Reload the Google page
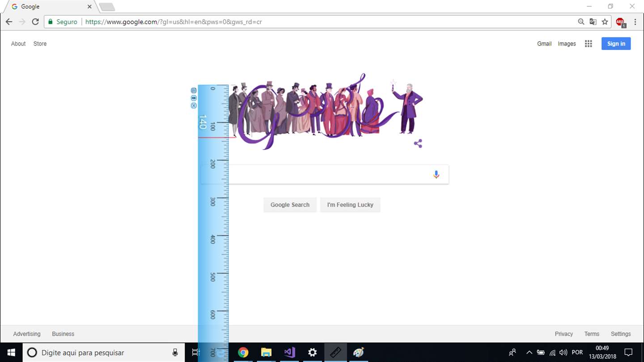 pyautogui.click(x=35, y=21)
